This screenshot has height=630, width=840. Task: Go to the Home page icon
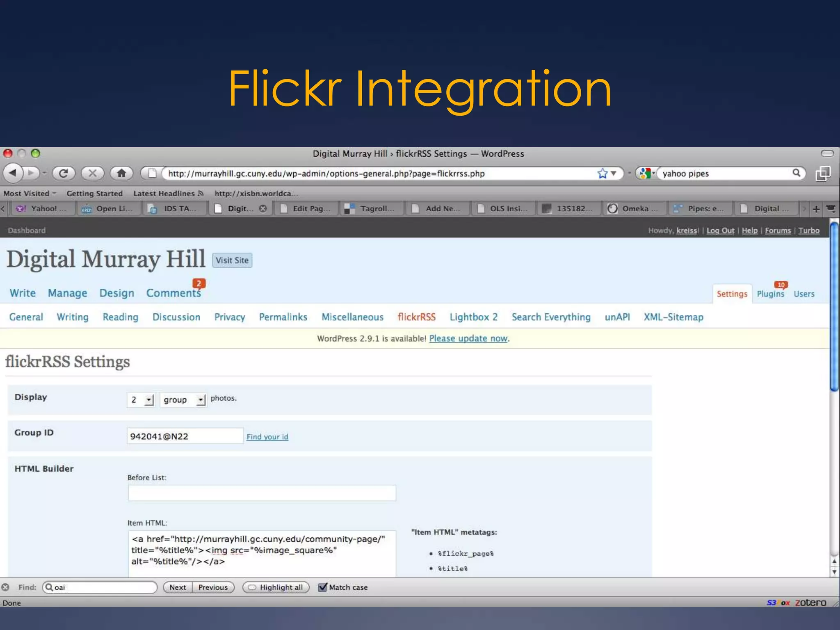(x=121, y=173)
